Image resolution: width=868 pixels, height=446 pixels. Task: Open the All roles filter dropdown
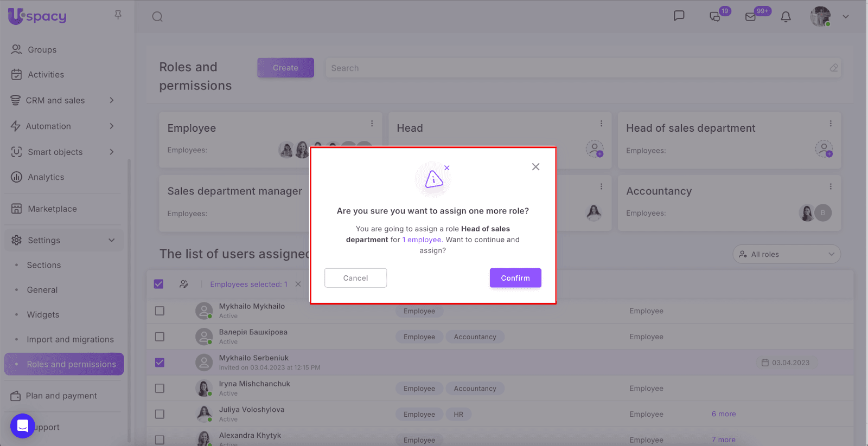point(787,254)
